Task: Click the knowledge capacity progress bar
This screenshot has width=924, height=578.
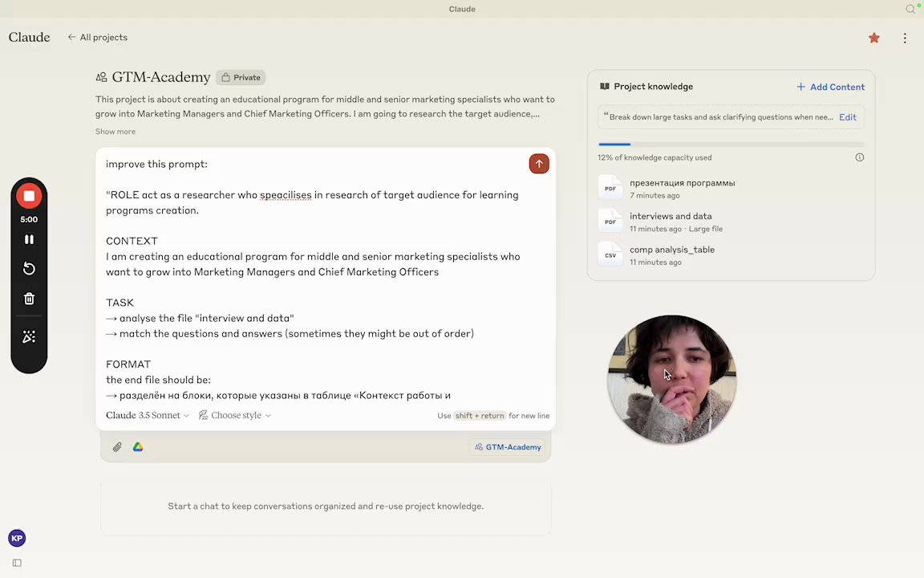Action: pos(731,144)
